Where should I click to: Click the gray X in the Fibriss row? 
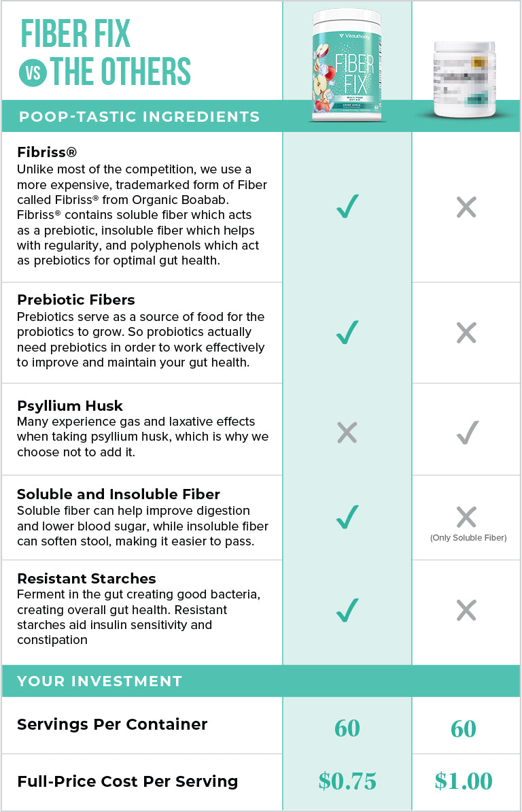coord(466,207)
